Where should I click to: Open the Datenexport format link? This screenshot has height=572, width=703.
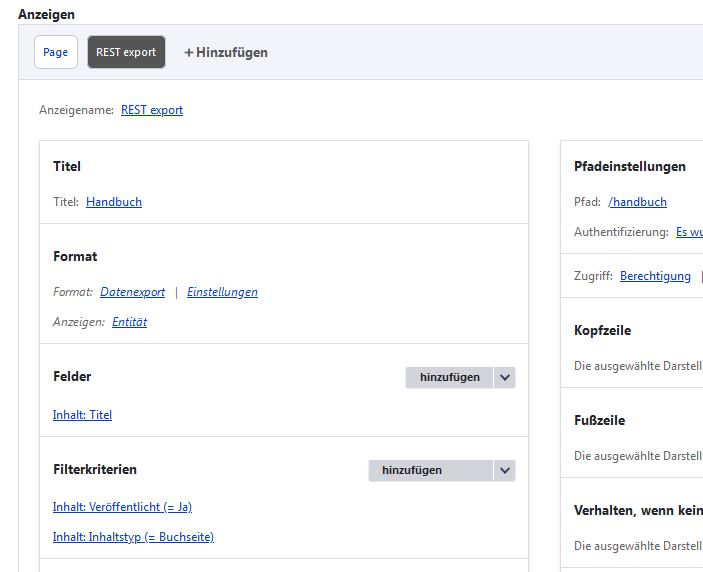132,292
